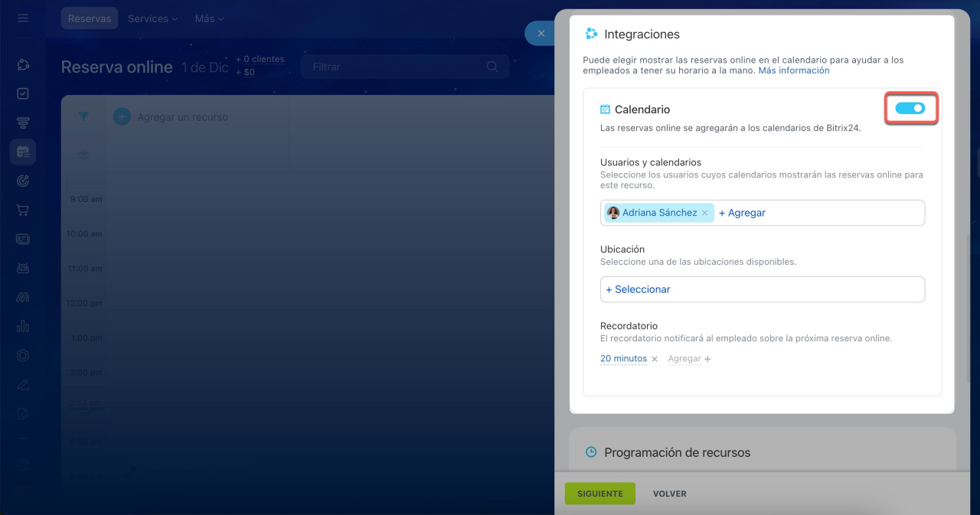Open the shopping cart sidebar icon

pyautogui.click(x=23, y=210)
